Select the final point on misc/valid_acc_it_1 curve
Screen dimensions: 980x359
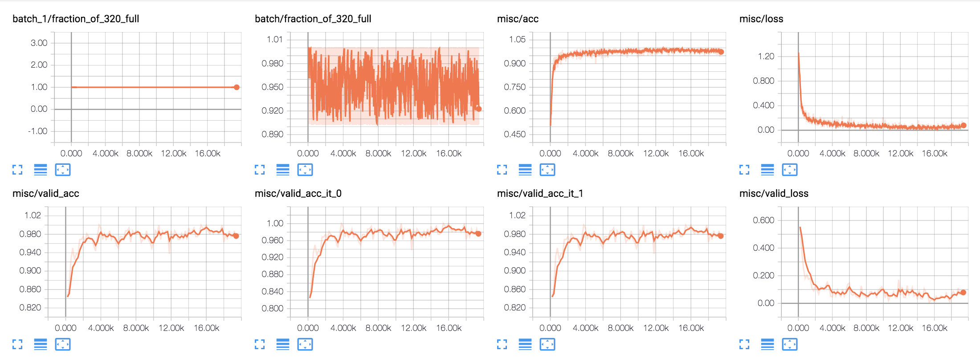pos(721,236)
